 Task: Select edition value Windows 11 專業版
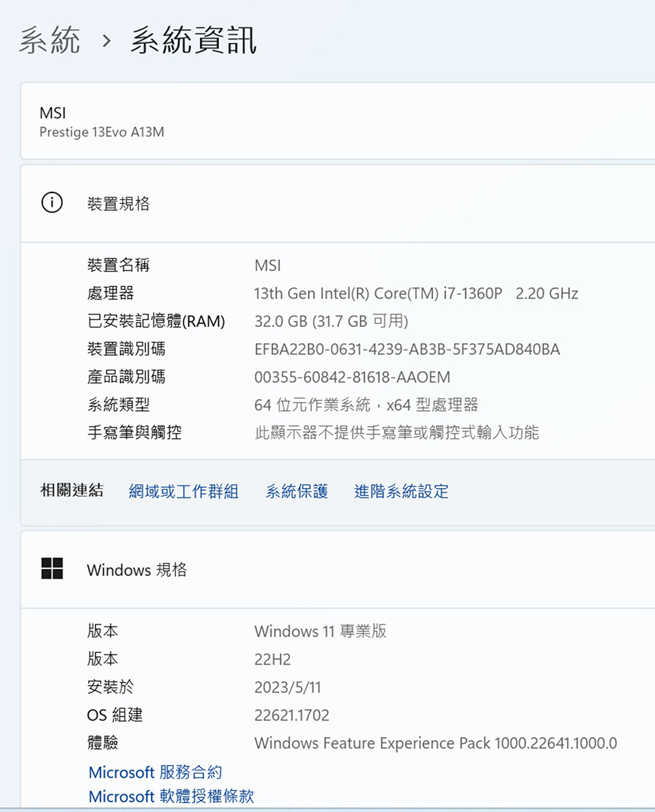[x=321, y=631]
